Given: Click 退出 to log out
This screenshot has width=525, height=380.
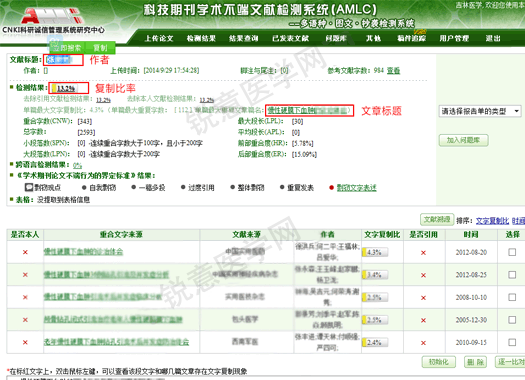Looking at the screenshot, I should coord(493,39).
